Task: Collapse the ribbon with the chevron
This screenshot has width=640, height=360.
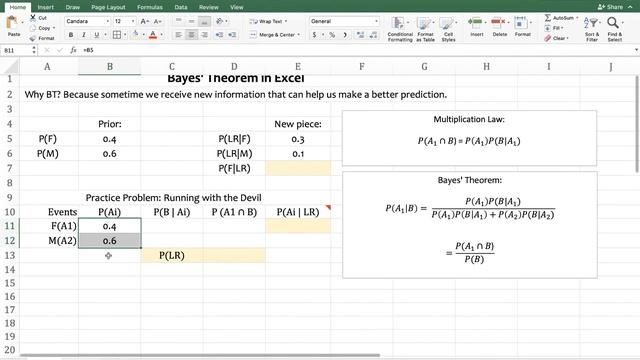Action: pos(630,7)
